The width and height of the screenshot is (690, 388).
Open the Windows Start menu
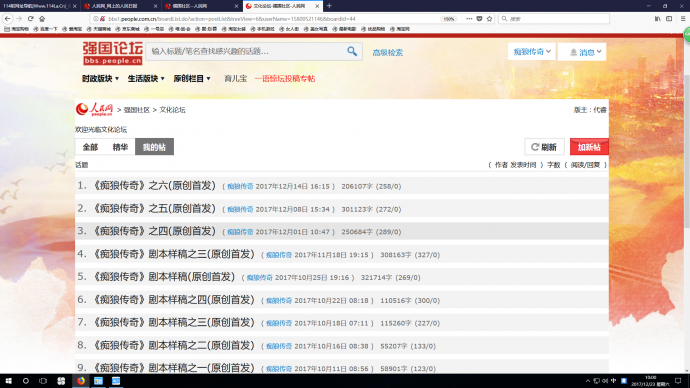coord(8,381)
